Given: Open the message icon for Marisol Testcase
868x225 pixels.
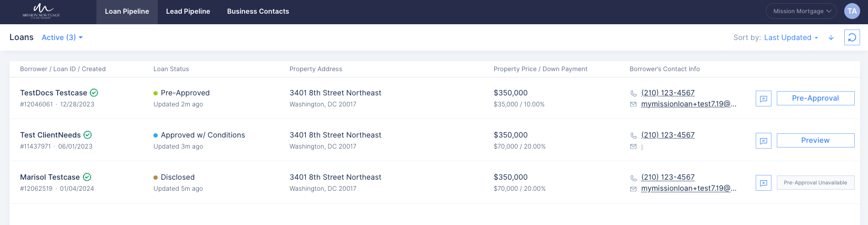Looking at the screenshot, I should pos(764,183).
